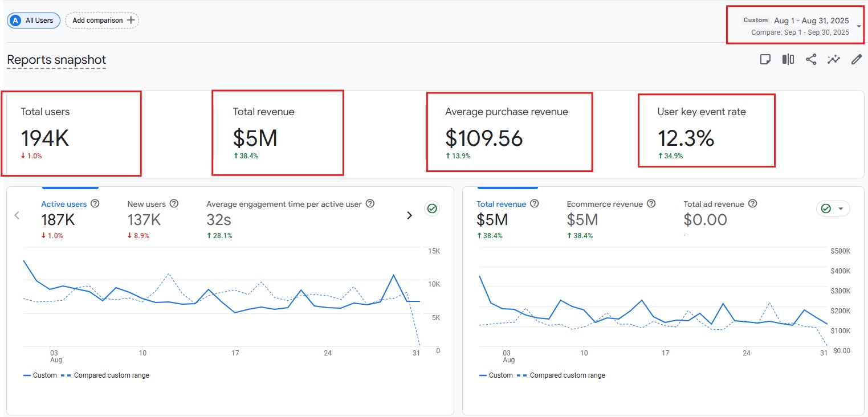
Task: Click green check status on users card
Action: (432, 209)
